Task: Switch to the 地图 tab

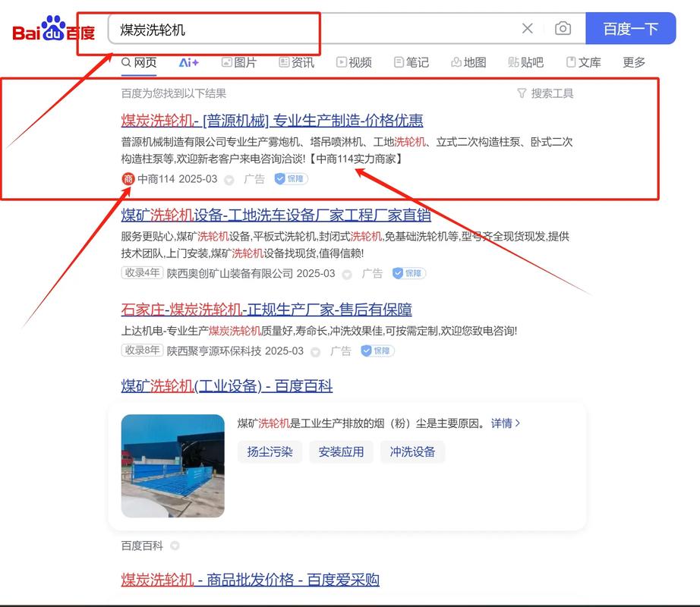Action: click(468, 62)
